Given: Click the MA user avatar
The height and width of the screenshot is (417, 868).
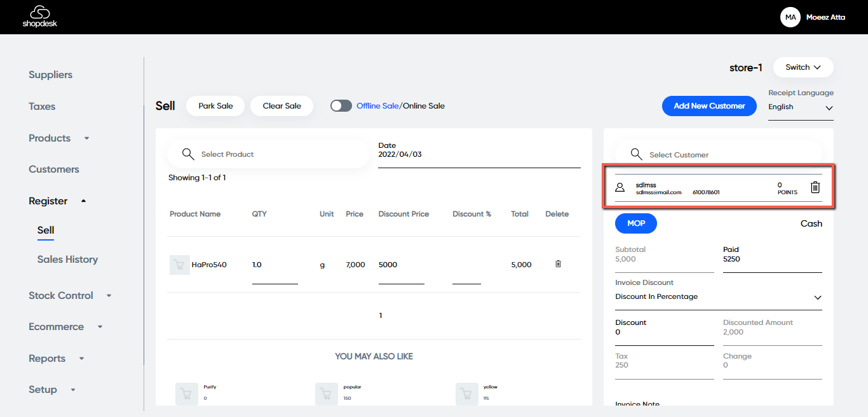Looking at the screenshot, I should [790, 17].
